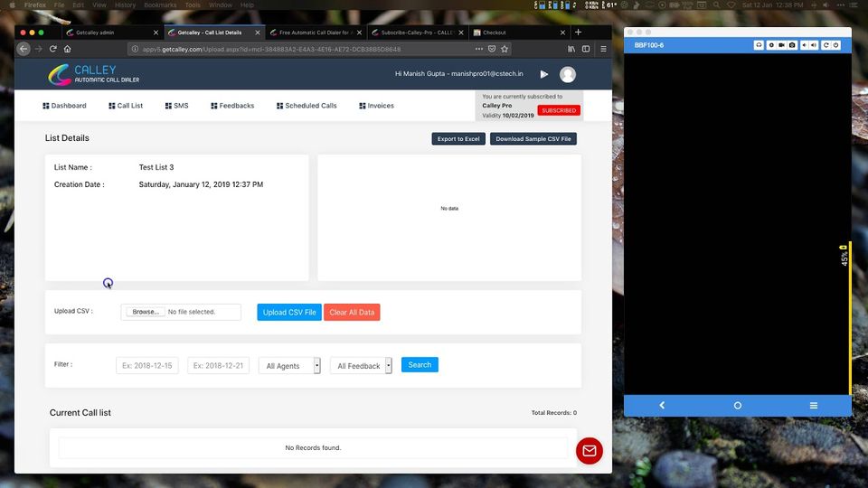Click Download Sample CSV File button
868x488 pixels.
(533, 139)
